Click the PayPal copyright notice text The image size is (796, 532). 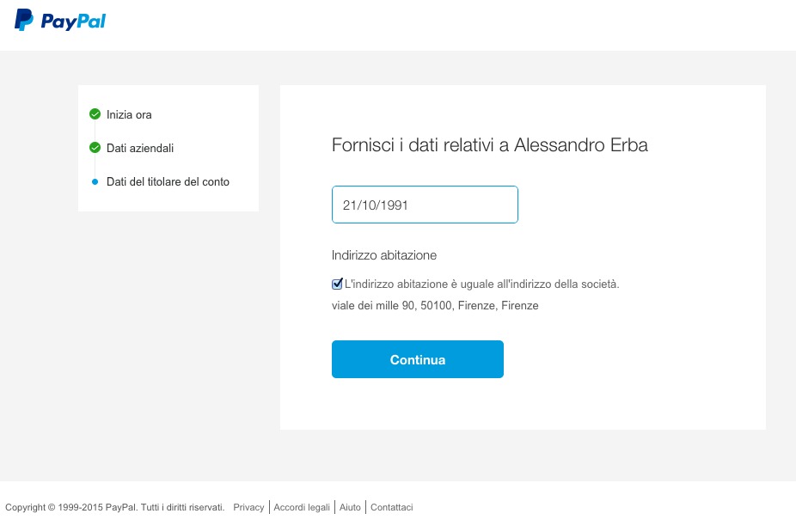coord(114,507)
